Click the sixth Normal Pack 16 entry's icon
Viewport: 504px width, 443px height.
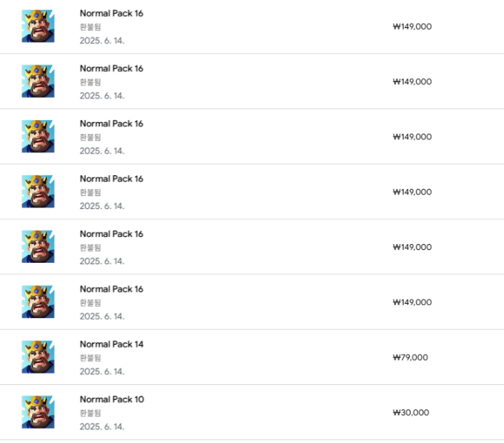pyautogui.click(x=37, y=302)
